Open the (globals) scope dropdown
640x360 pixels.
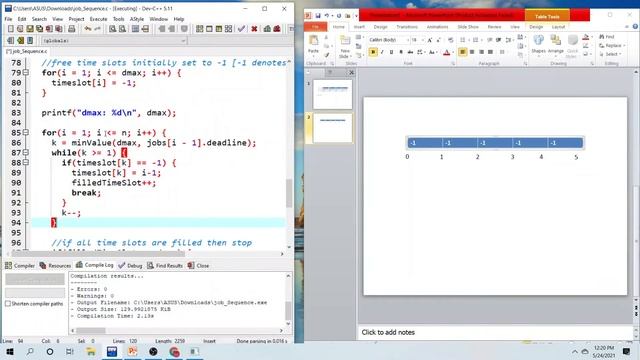coord(114,41)
